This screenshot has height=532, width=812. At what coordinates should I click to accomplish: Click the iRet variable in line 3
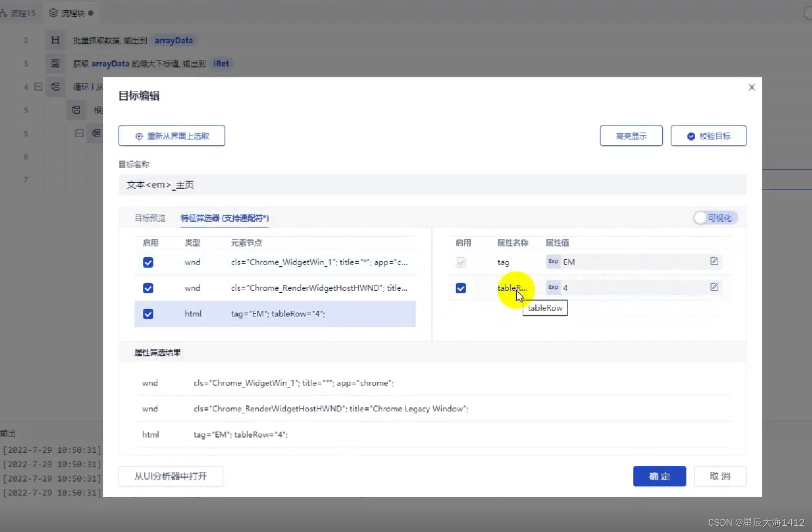coord(221,64)
